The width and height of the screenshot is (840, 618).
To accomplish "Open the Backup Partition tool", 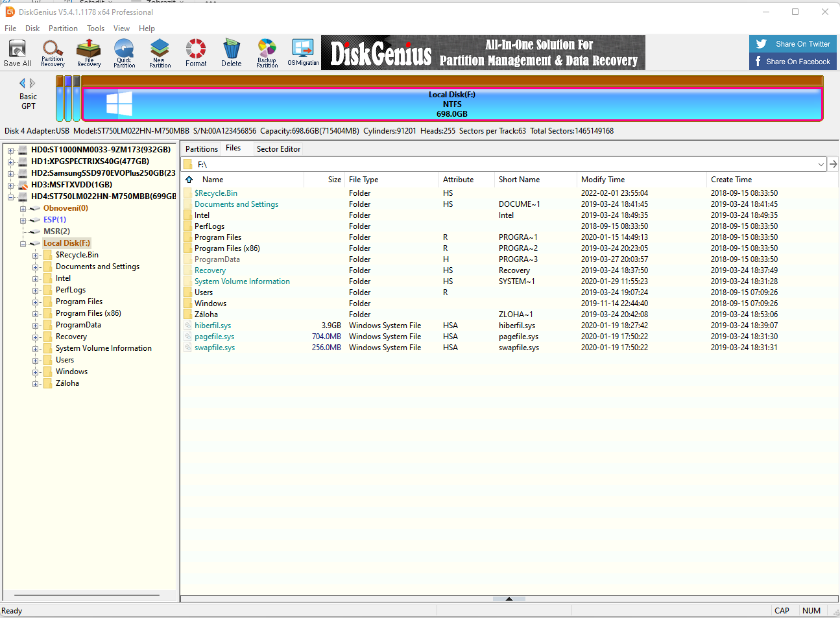I will [267, 53].
